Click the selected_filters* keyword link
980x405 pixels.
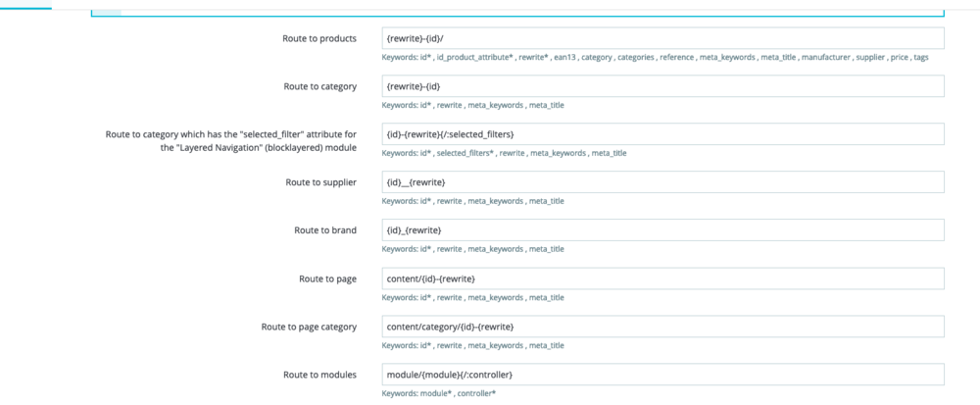pyautogui.click(x=465, y=153)
